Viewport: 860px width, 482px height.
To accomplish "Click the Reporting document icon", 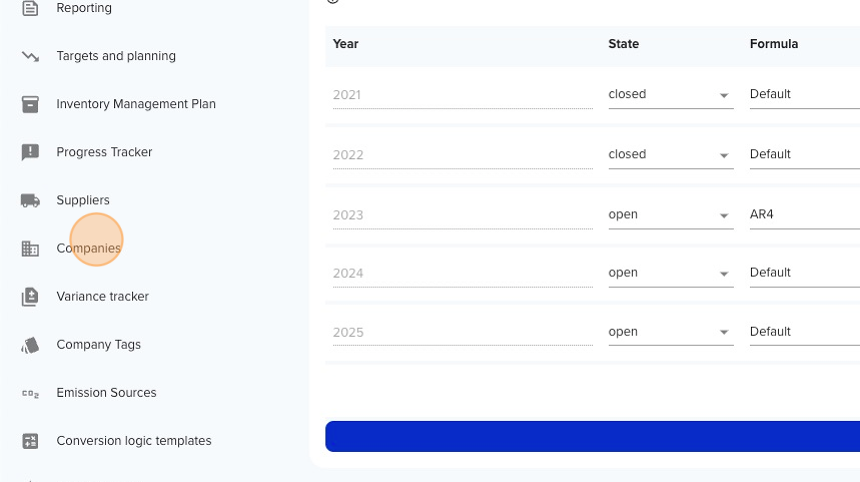I will coord(30,8).
